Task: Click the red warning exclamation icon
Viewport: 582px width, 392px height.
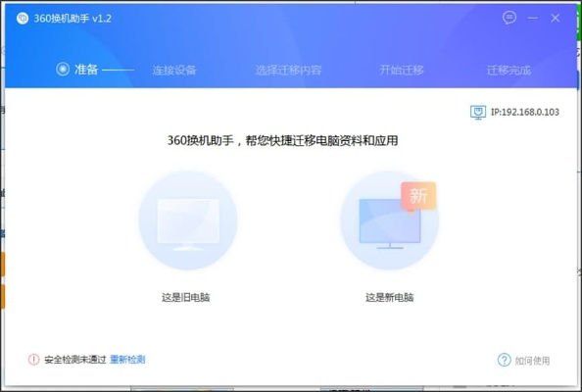Action: (x=33, y=360)
